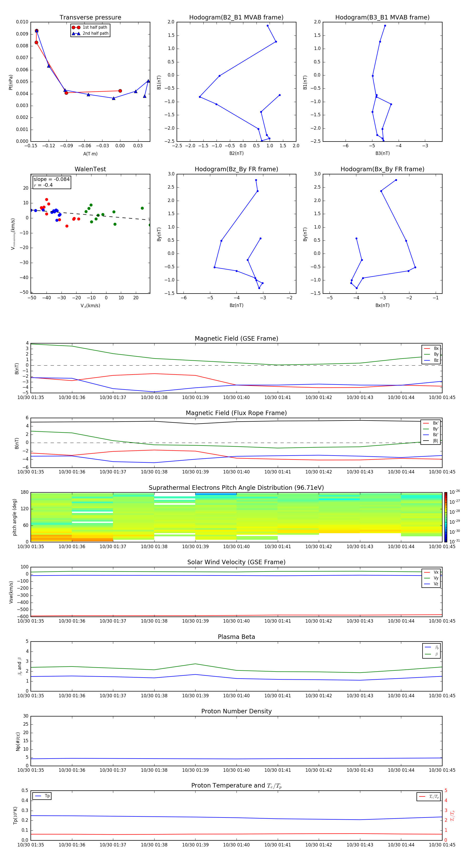Click '10/30 01:38' tick under Plasma Beta plot

154,696
